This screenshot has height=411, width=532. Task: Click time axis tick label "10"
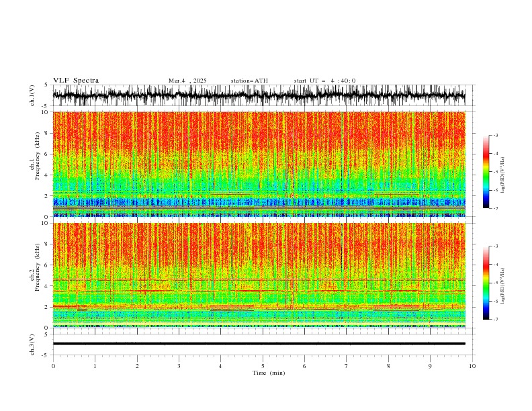tap(472, 366)
